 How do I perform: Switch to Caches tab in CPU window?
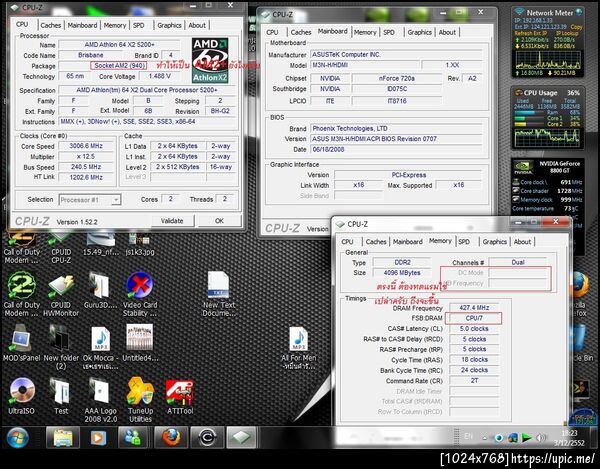point(51,25)
